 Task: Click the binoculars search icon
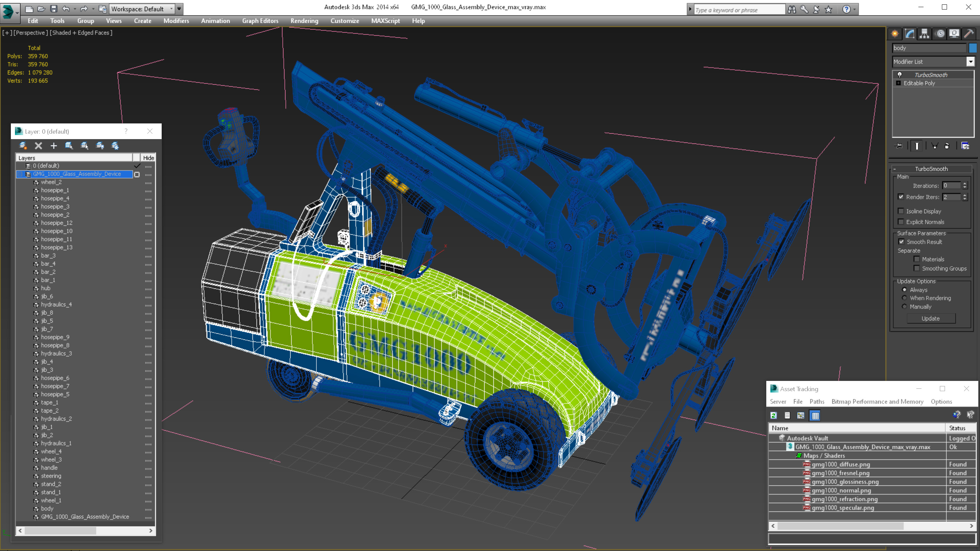(x=792, y=10)
